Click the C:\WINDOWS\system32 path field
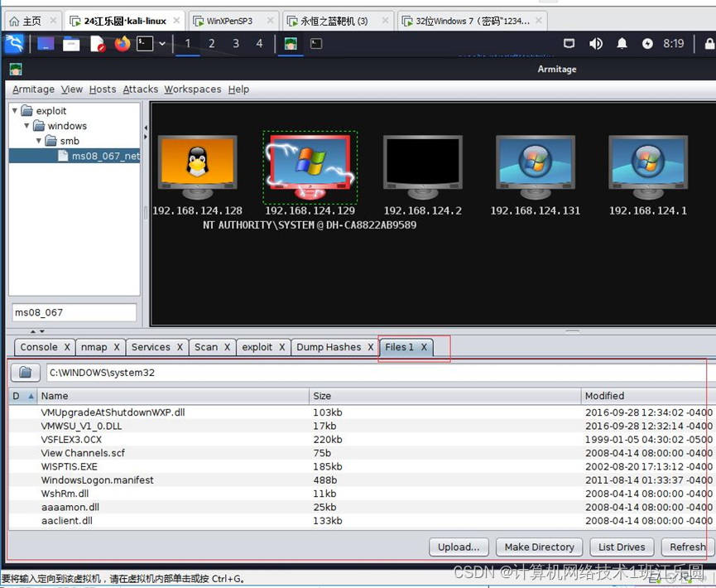 [x=379, y=373]
